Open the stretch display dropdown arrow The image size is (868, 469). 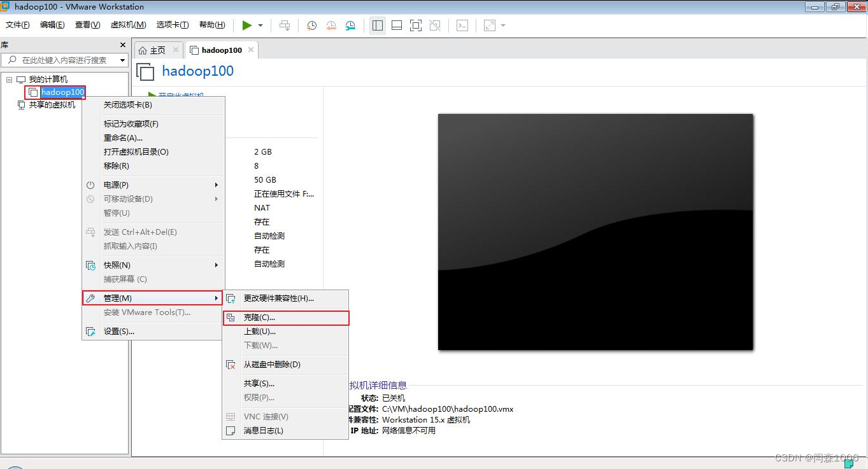(x=503, y=25)
